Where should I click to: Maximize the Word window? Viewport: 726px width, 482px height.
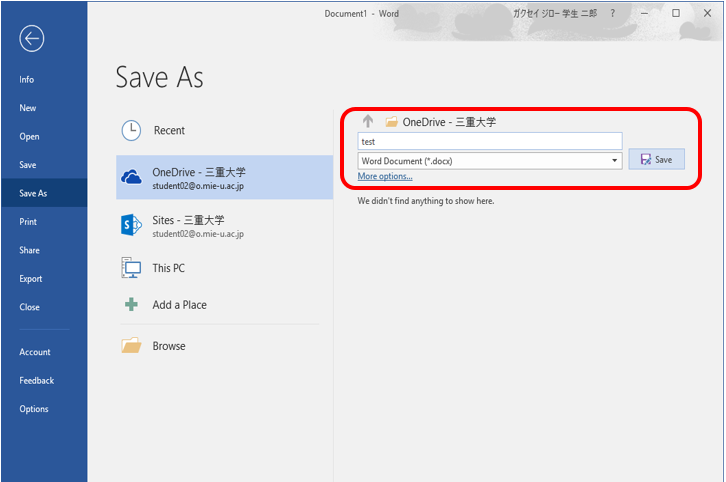pyautogui.click(x=676, y=13)
